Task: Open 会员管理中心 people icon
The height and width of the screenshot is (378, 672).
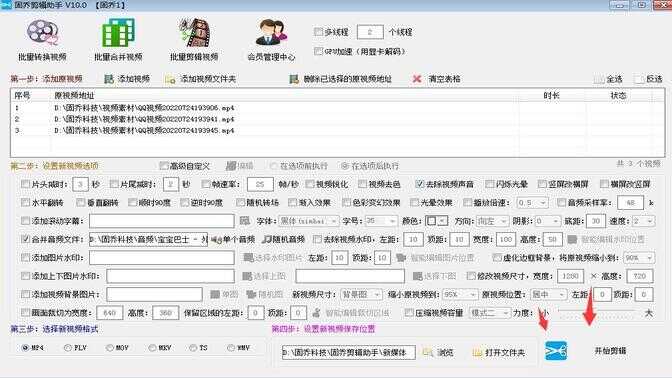Action: click(271, 33)
